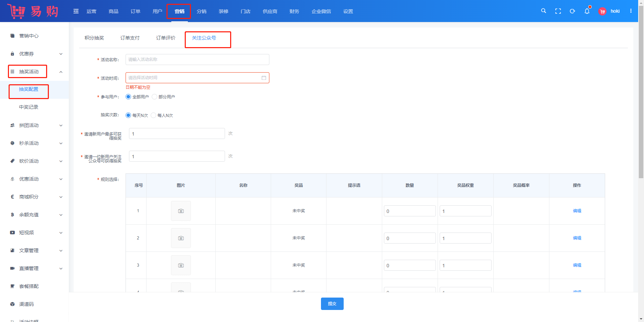Open the 订单 top navigation menu
The height and width of the screenshot is (322, 644).
coord(136,11)
